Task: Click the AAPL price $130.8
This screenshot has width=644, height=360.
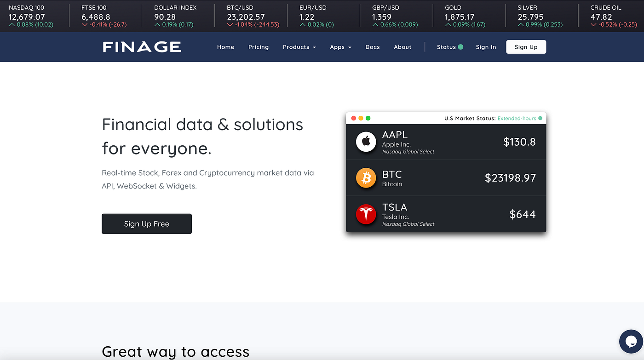Action: (519, 142)
